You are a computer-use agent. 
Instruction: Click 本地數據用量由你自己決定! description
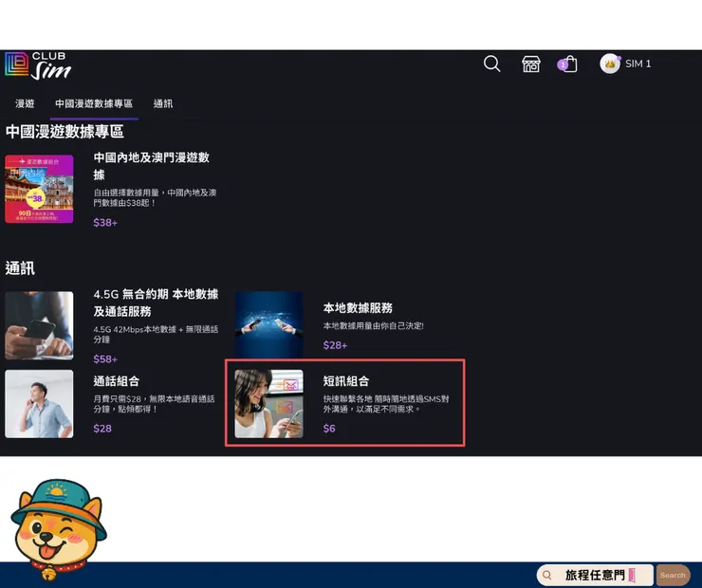374,326
